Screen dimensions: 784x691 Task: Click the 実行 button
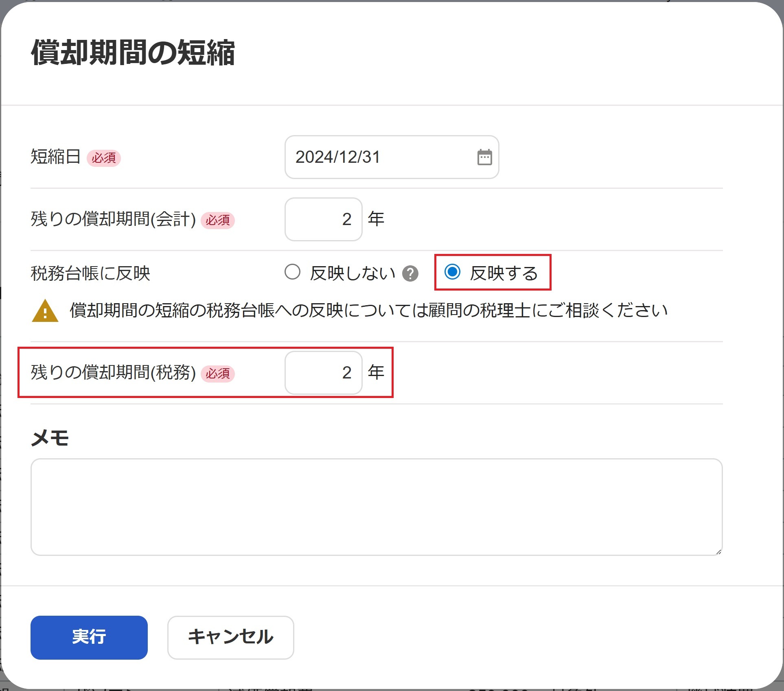click(x=89, y=638)
